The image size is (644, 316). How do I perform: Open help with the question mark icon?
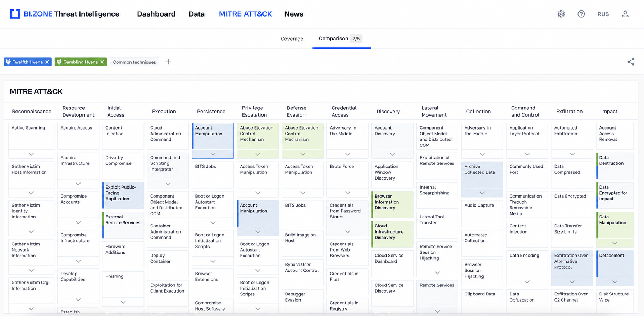(x=581, y=14)
